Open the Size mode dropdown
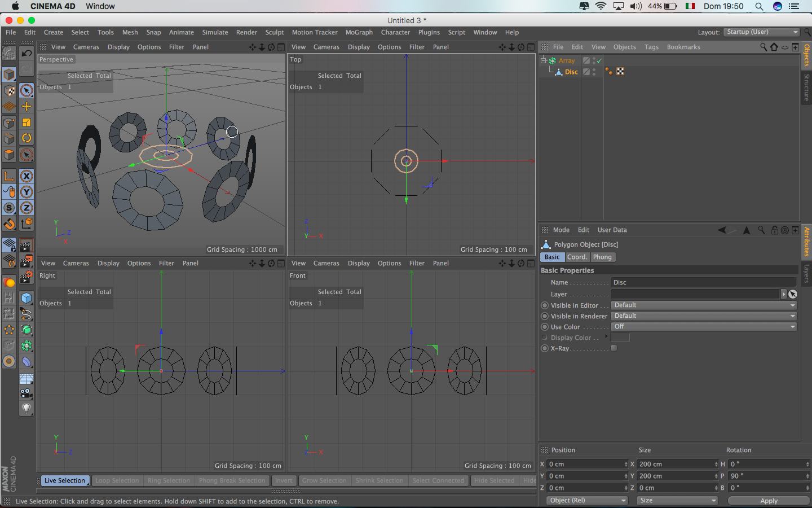Screen dimensions: 812x508 (x=677, y=501)
